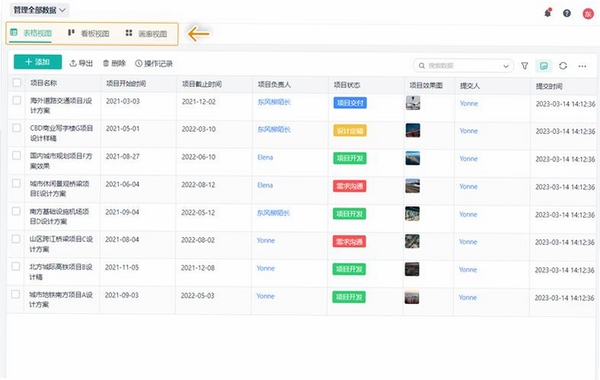Click the magnifier icon in search box
Viewport: 600px width, 380px height.
click(422, 66)
